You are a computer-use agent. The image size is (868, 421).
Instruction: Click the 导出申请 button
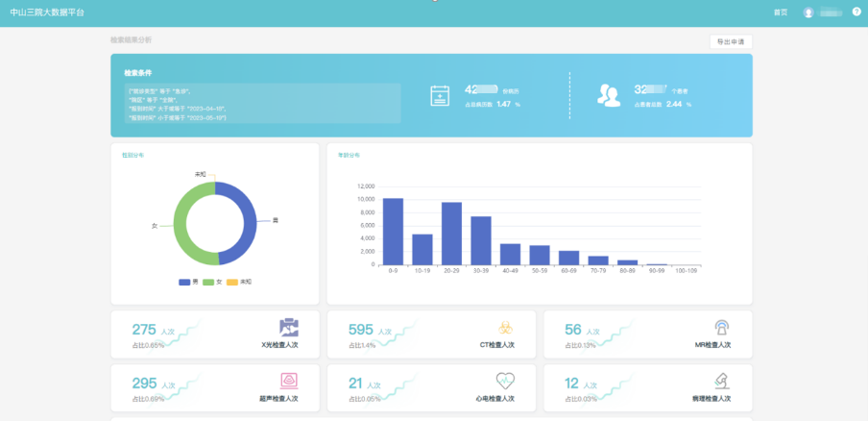731,41
